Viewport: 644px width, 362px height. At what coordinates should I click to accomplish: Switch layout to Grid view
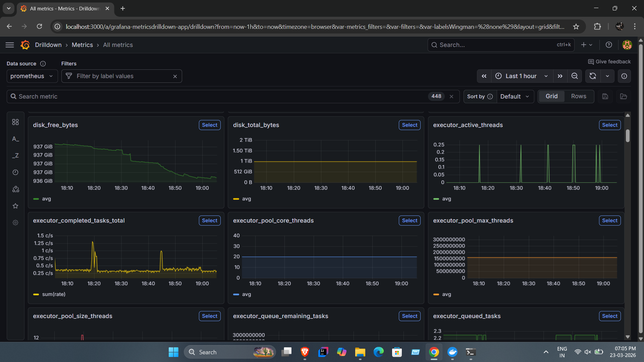point(551,97)
